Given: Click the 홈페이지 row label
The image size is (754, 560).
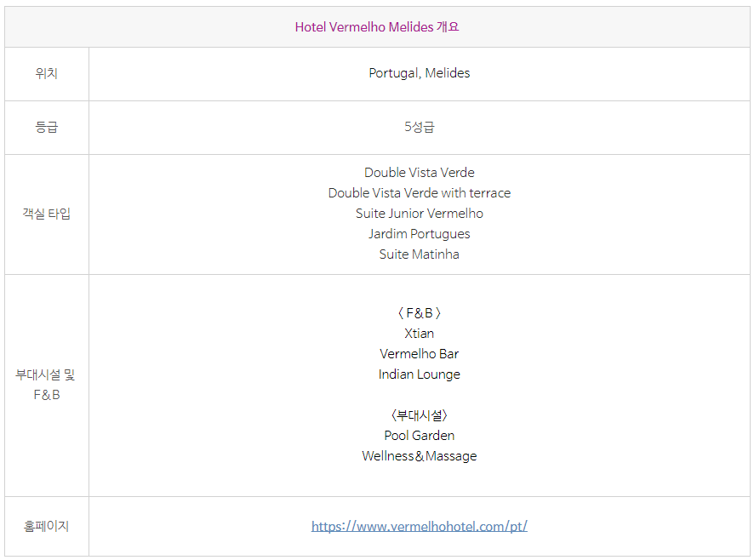Looking at the screenshot, I should (x=47, y=526).
